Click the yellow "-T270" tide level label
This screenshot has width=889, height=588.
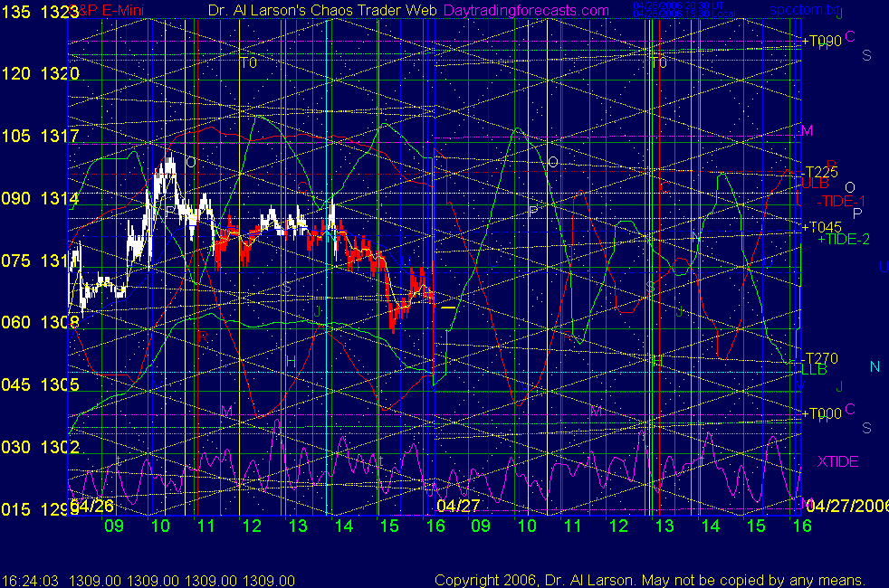[820, 358]
